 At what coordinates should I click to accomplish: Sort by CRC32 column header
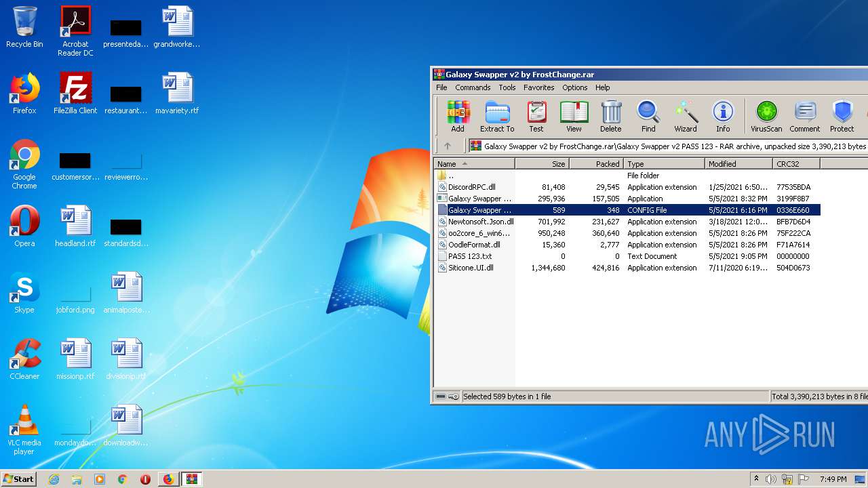tap(796, 164)
